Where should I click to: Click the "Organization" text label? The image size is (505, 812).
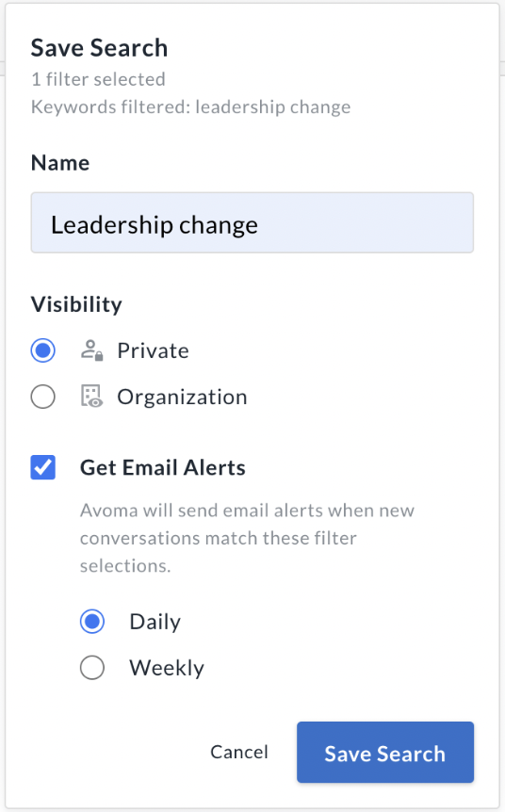coord(183,398)
